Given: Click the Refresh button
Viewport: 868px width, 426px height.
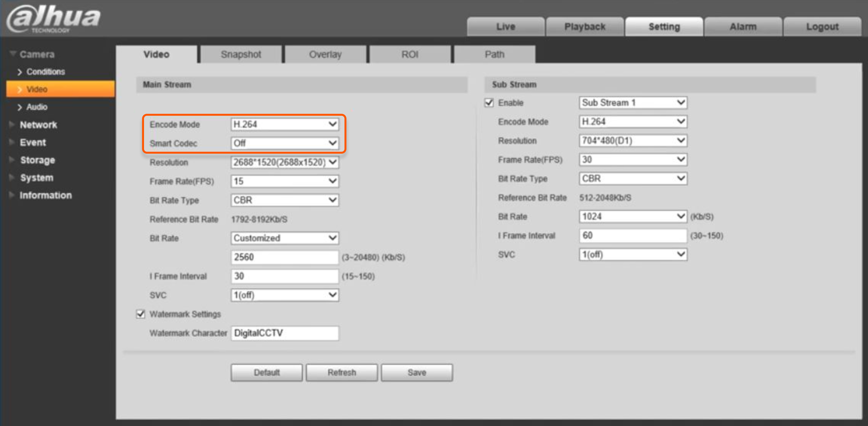Looking at the screenshot, I should (341, 372).
